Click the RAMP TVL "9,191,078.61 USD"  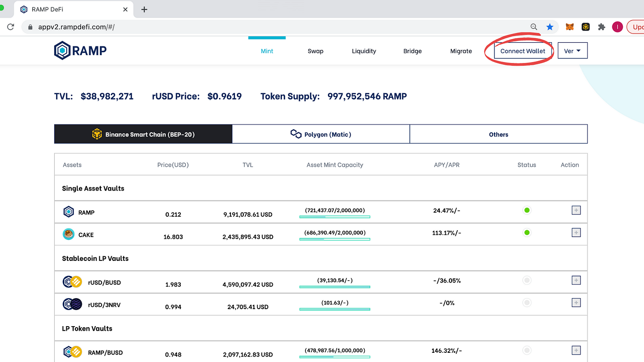click(x=248, y=215)
